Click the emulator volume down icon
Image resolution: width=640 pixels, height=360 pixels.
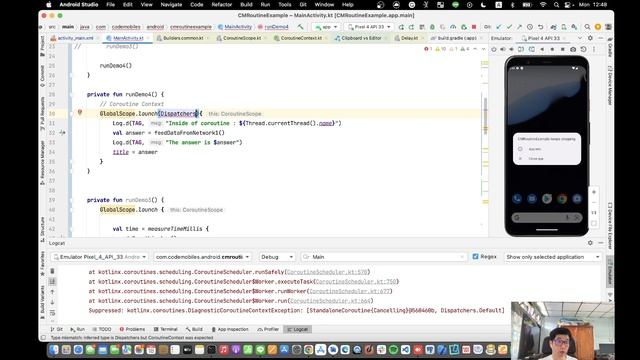[x=512, y=49]
